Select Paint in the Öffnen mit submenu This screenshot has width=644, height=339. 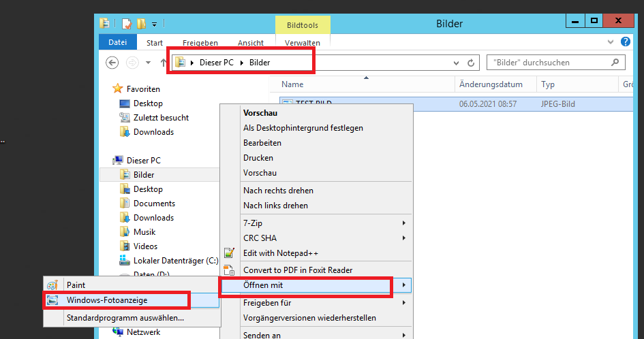(x=76, y=285)
